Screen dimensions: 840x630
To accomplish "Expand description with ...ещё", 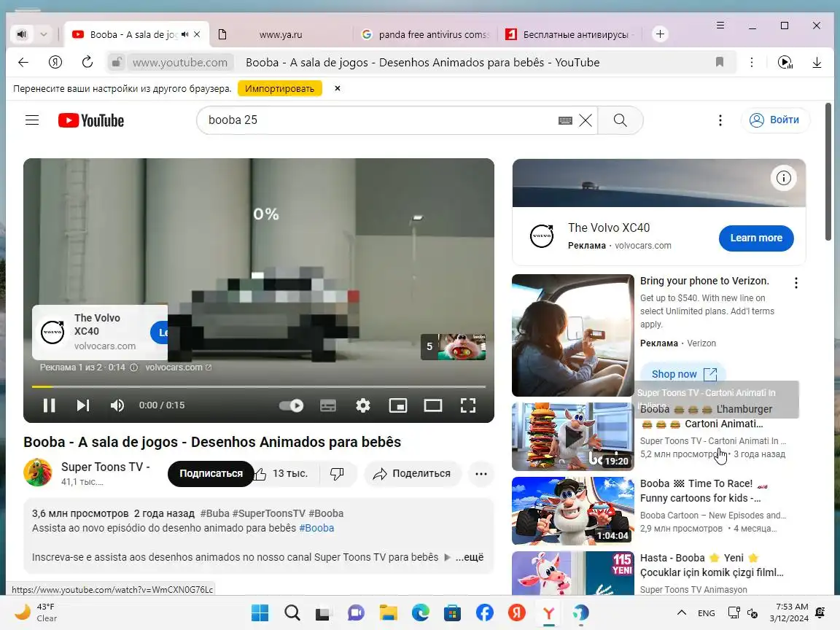I will [x=470, y=557].
